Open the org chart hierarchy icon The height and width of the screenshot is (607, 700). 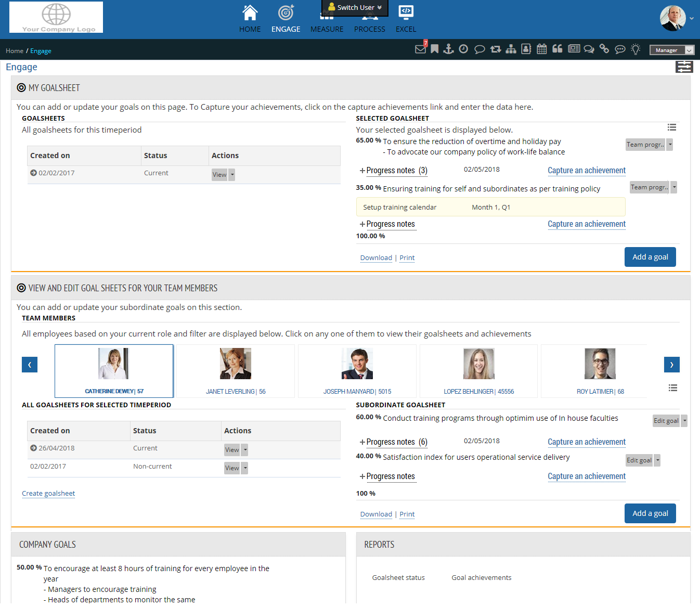coord(511,49)
